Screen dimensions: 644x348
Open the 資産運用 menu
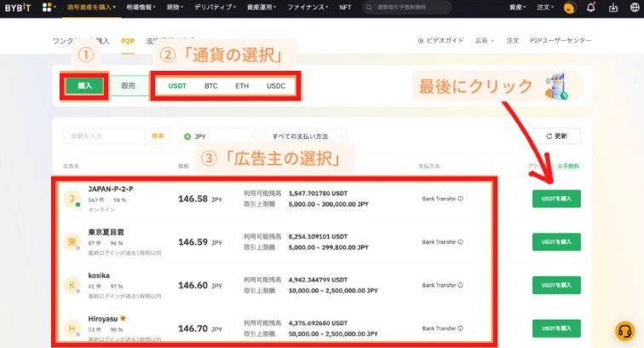(262, 8)
